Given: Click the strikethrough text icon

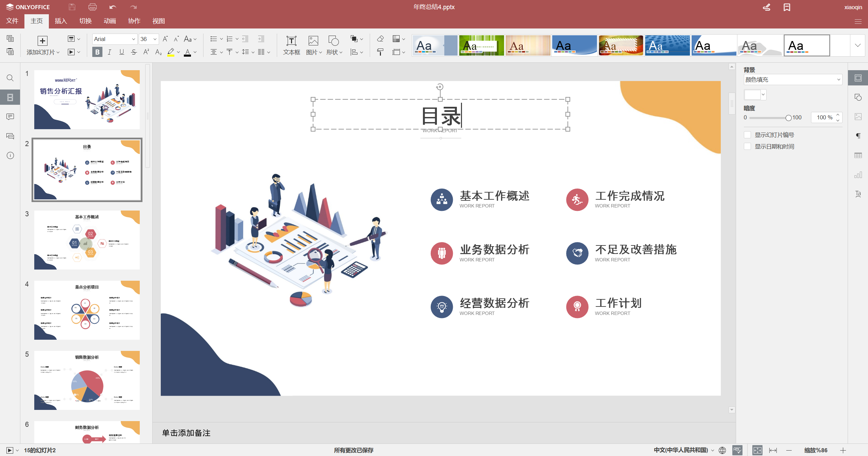Looking at the screenshot, I should tap(134, 52).
